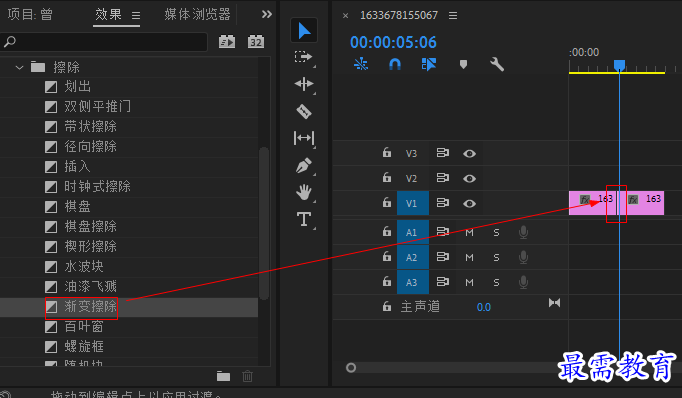Click the timeline zoom scrollbar handle
Image resolution: width=682 pixels, height=398 pixels.
pyautogui.click(x=351, y=368)
